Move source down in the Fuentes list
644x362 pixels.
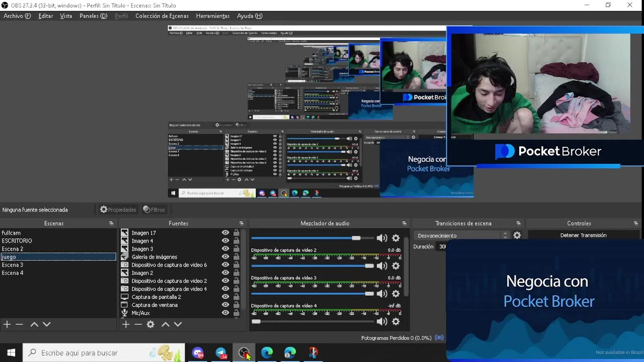[x=178, y=324]
